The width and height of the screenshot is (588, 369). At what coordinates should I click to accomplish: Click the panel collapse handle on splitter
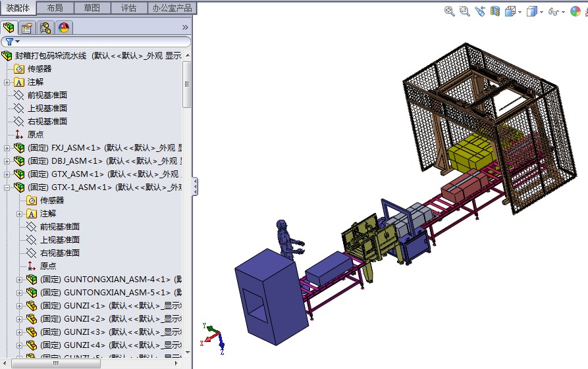[x=195, y=186]
